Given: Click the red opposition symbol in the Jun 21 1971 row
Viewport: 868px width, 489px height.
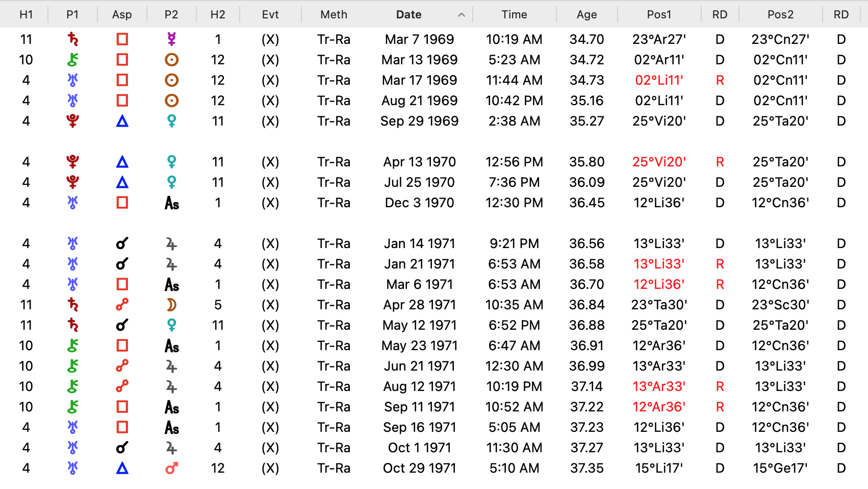Looking at the screenshot, I should pos(122,366).
